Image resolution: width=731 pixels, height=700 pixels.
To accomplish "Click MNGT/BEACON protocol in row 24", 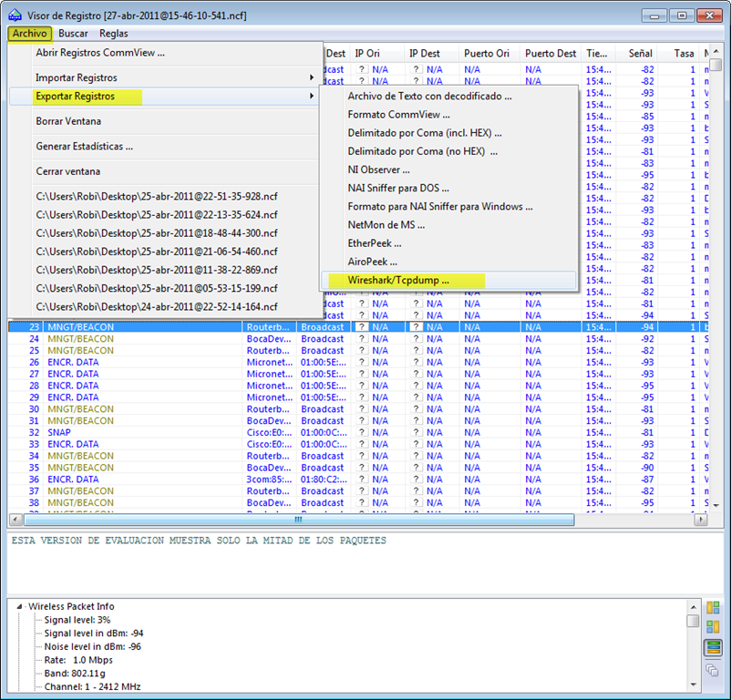I will (80, 339).
